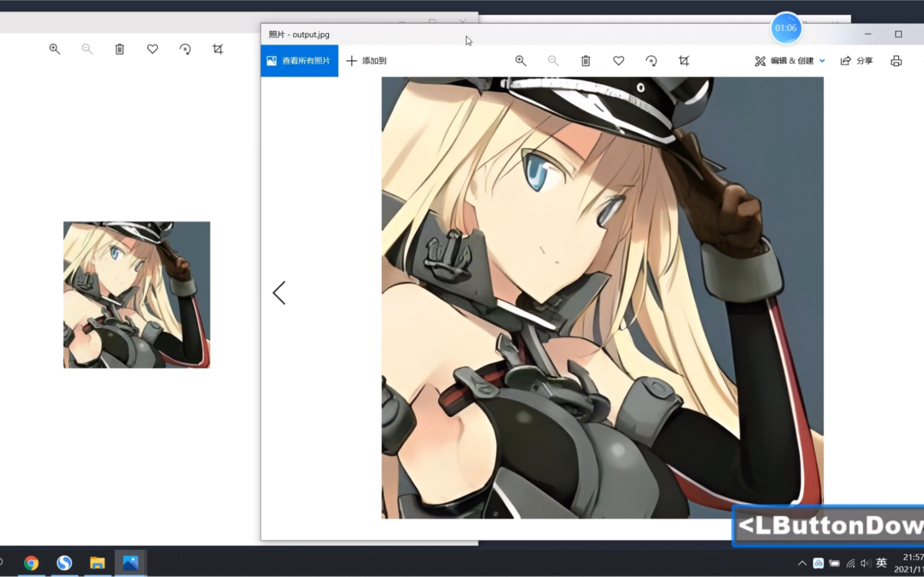Zoom in within the back Photos window
The image size is (924, 577).
(x=55, y=49)
